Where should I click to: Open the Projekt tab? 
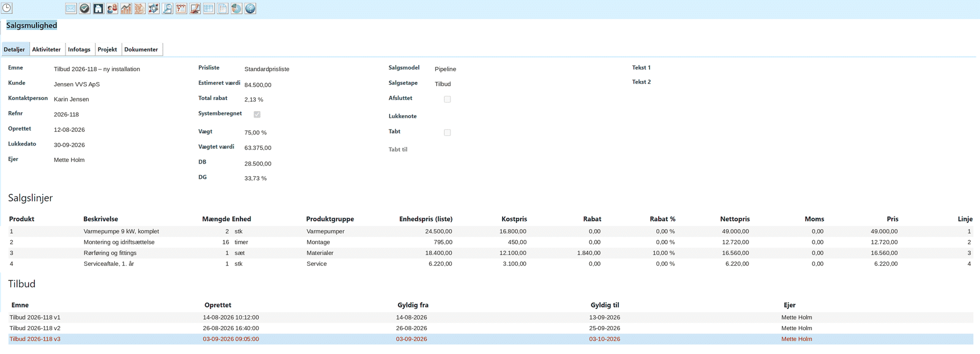coord(107,49)
